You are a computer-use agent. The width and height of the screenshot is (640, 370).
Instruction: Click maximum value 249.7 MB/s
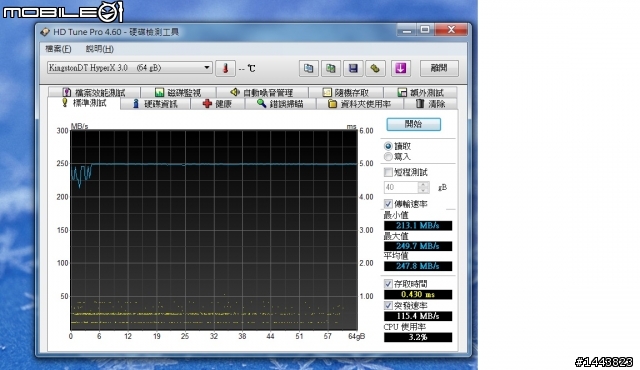pos(418,246)
